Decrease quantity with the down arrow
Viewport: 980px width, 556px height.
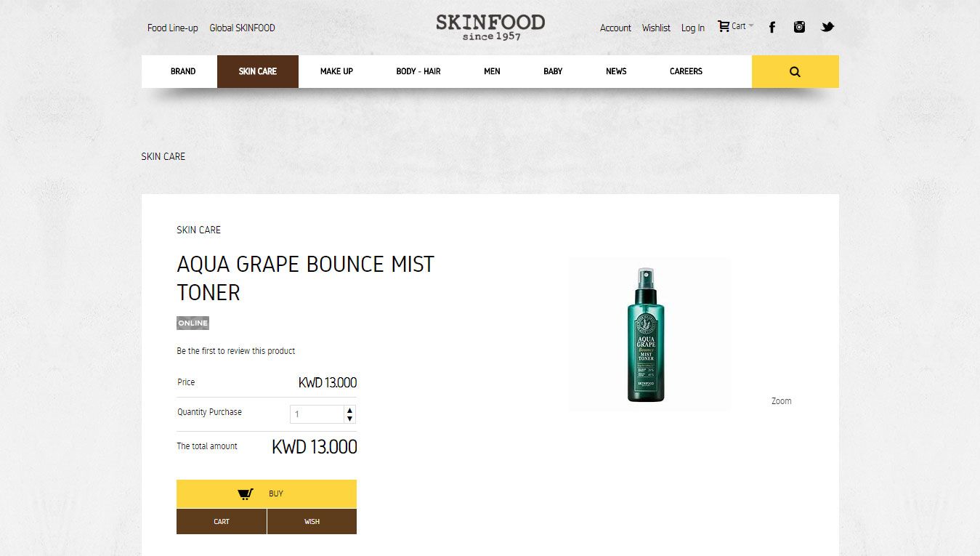pos(349,419)
